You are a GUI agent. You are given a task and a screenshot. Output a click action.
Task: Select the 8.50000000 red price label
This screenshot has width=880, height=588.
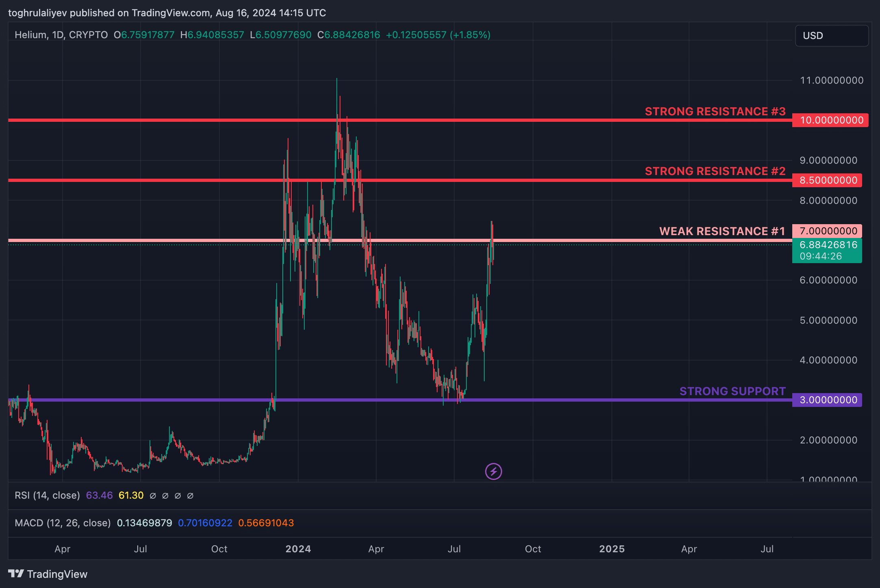(827, 180)
